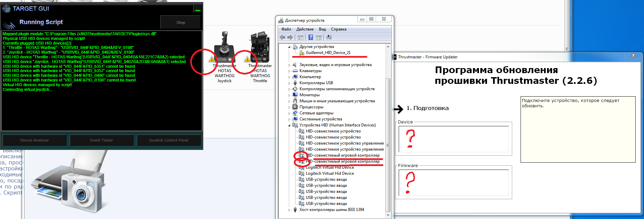Screen dimensions: 644x219
Task: Click the chip icon beside Процессоры
Action: pyautogui.click(x=295, y=107)
